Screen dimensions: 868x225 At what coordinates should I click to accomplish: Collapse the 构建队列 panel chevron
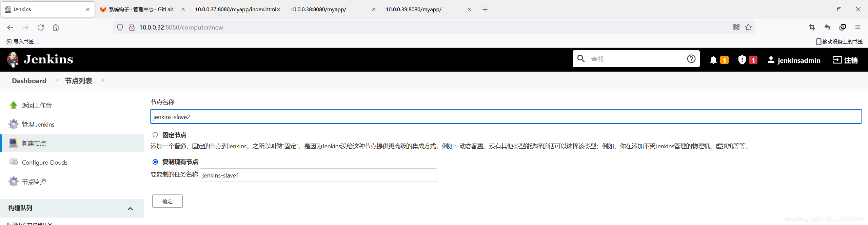point(130,208)
